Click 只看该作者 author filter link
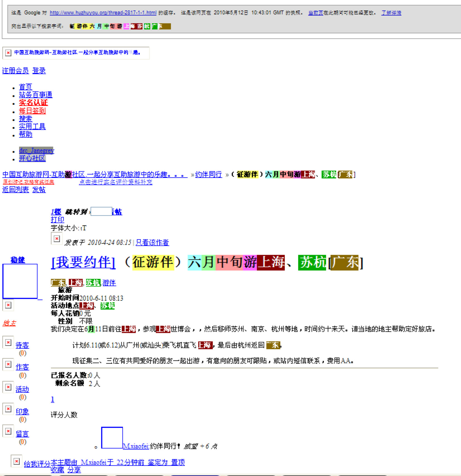 [152, 242]
